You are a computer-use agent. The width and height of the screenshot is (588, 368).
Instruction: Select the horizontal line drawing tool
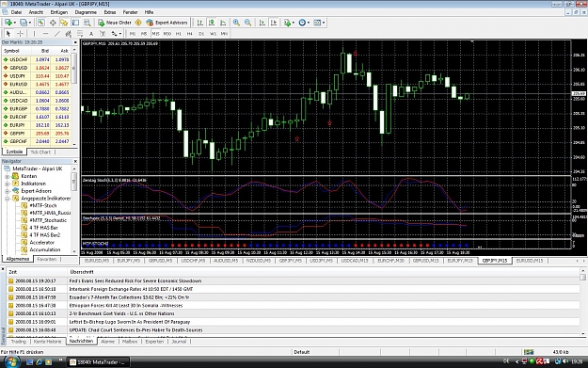tap(45, 34)
